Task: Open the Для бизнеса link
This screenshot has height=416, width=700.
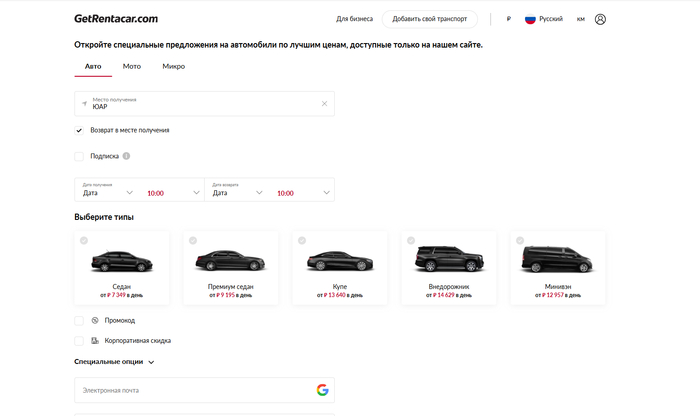Action: click(354, 19)
